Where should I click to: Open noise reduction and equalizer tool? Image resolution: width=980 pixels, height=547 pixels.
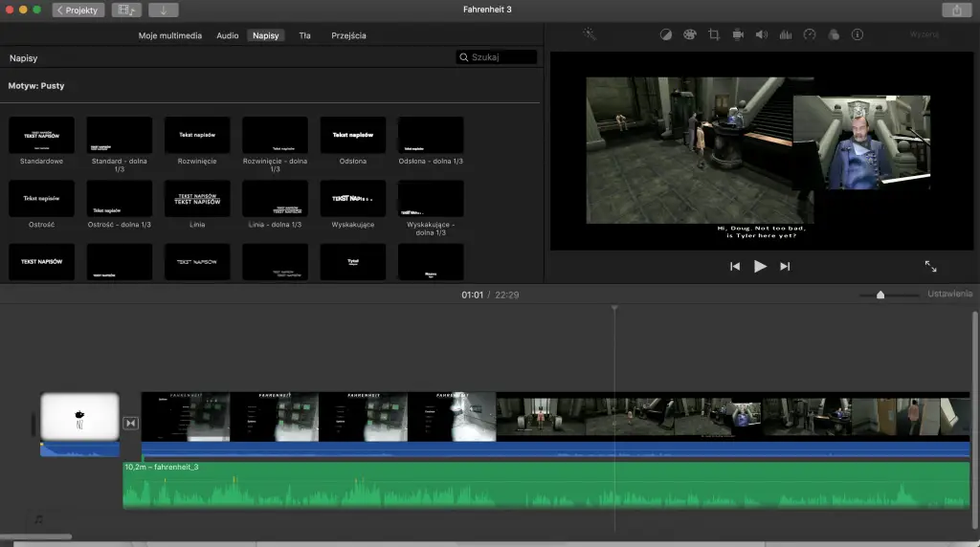(x=786, y=35)
